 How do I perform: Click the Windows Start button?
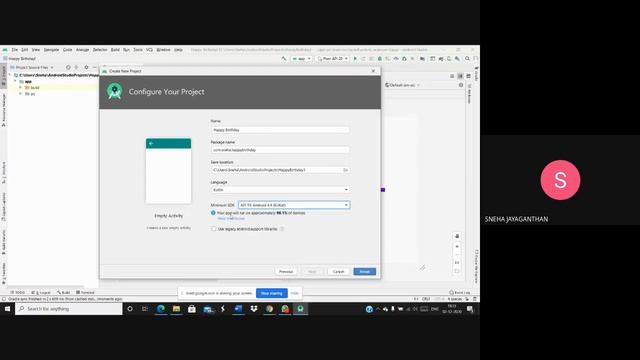pos(7,309)
